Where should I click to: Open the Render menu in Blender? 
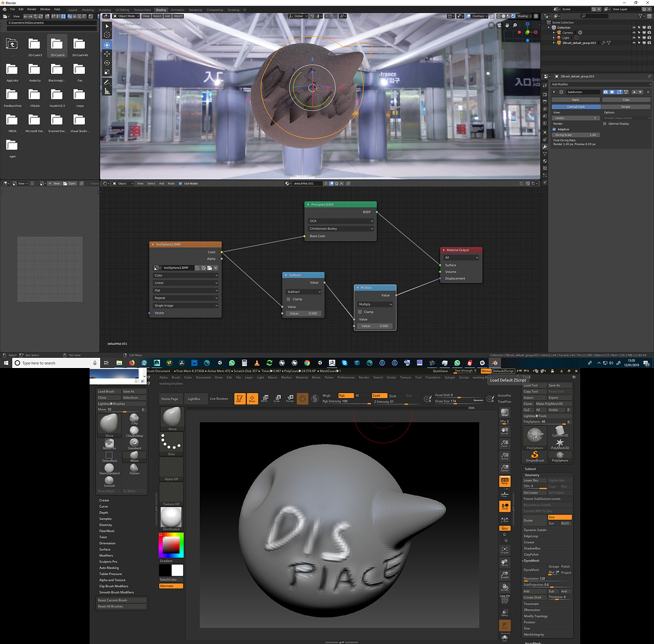[x=32, y=9]
